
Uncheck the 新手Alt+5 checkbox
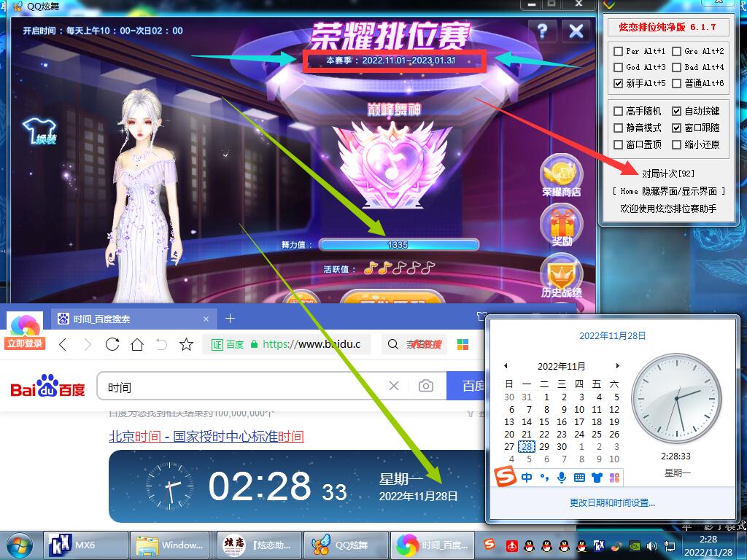pyautogui.click(x=618, y=83)
